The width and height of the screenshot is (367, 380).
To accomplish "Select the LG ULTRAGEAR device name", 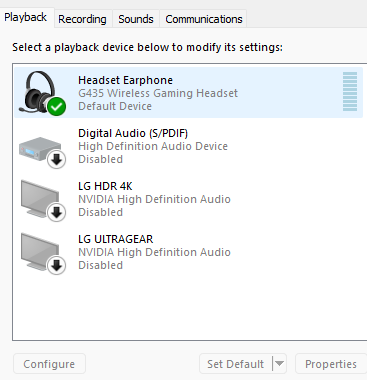I will (x=116, y=239).
